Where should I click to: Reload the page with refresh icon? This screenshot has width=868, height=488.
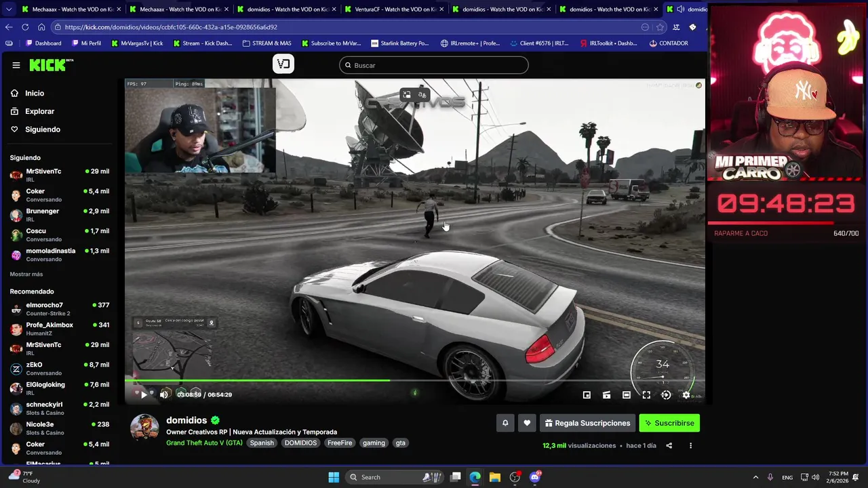pos(25,27)
